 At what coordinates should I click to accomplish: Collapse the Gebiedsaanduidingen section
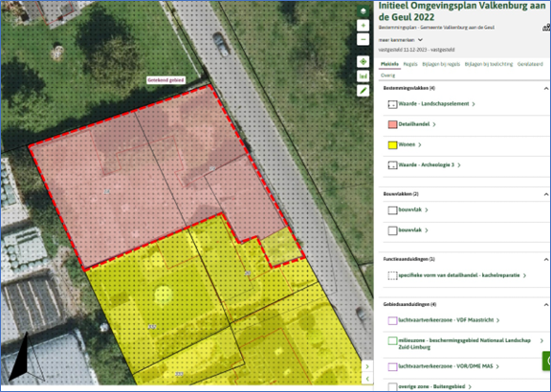[545, 305]
